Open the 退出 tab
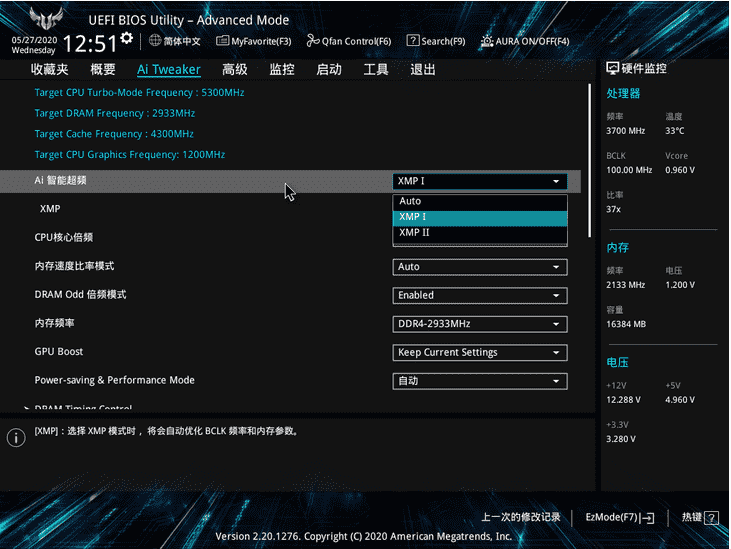 coord(423,69)
